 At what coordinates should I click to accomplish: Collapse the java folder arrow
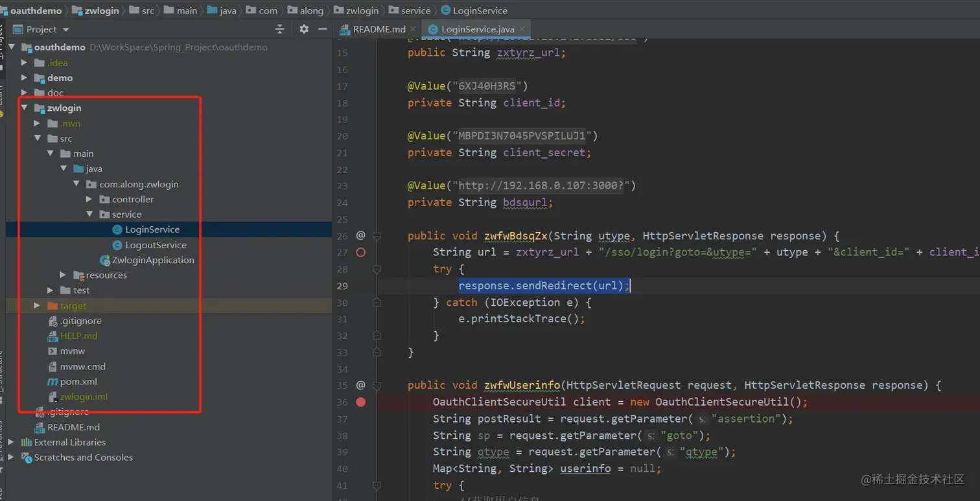click(64, 169)
